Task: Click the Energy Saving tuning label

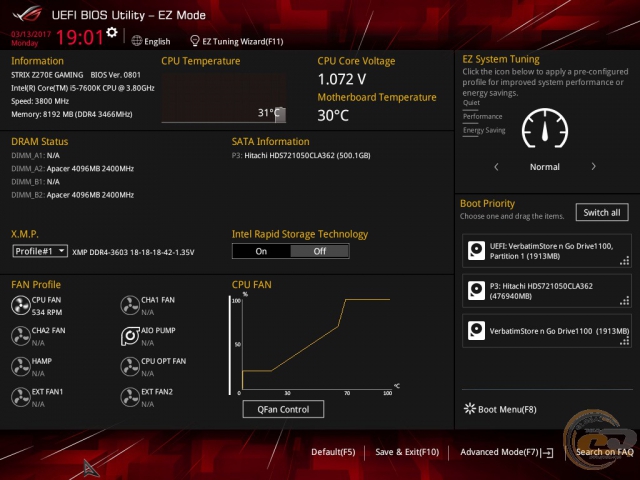Action: [x=484, y=131]
